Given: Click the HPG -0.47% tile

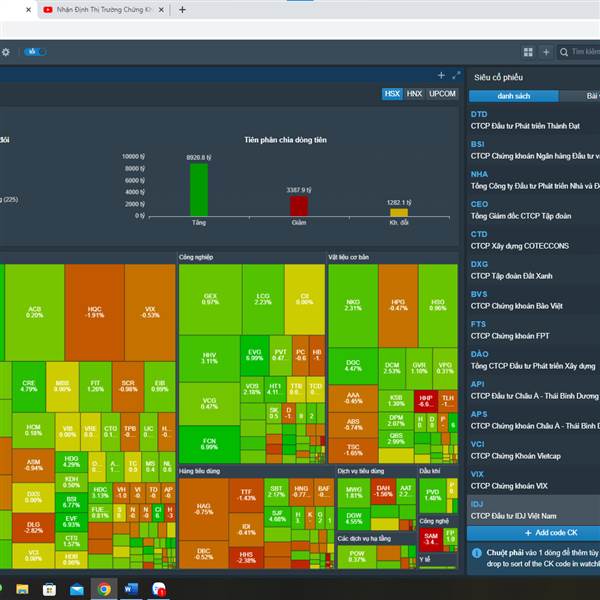Looking at the screenshot, I should click(x=398, y=305).
